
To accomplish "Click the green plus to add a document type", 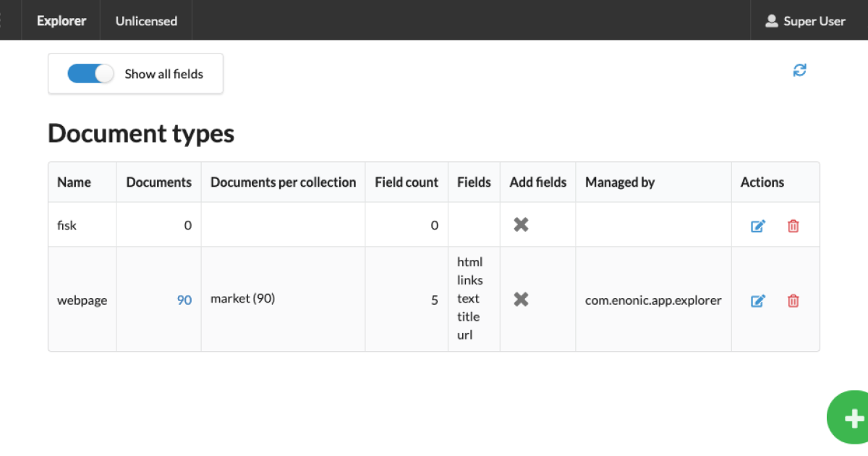I will 852,418.
